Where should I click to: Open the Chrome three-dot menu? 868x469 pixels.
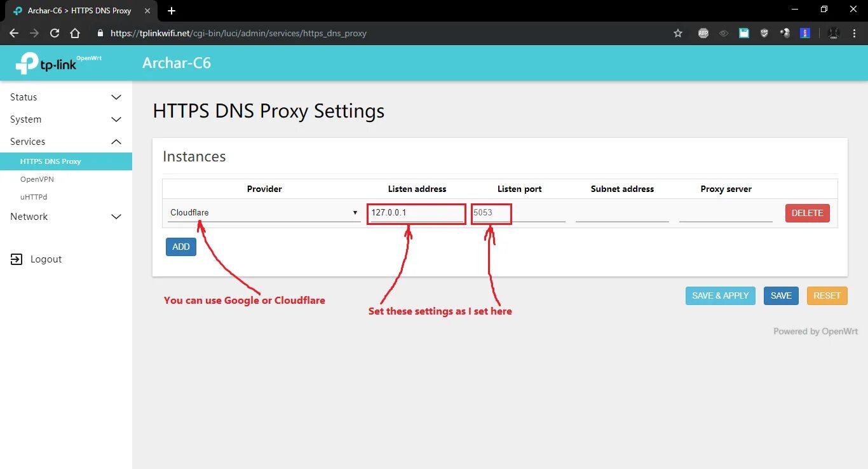[x=855, y=33]
